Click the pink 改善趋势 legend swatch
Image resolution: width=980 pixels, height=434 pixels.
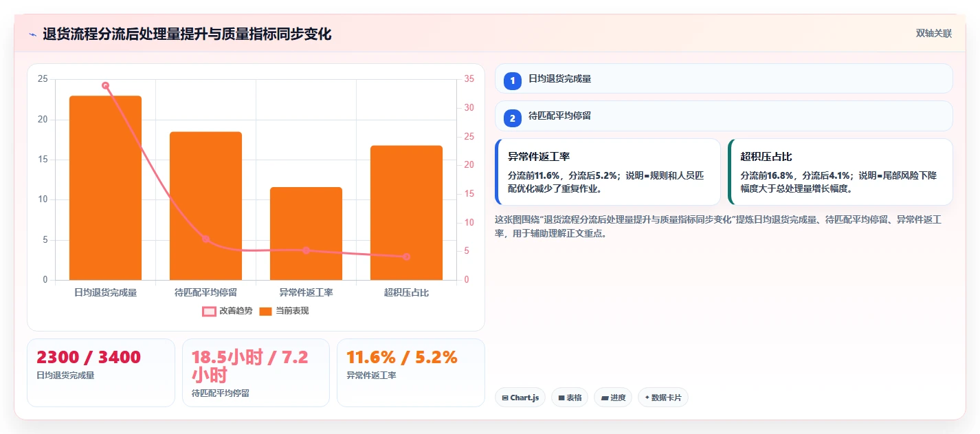pyautogui.click(x=209, y=312)
